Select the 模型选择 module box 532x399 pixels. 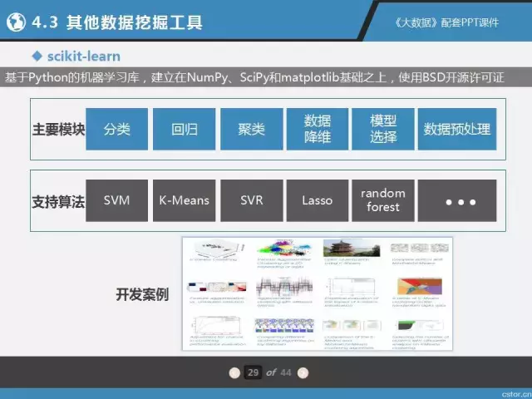point(383,130)
